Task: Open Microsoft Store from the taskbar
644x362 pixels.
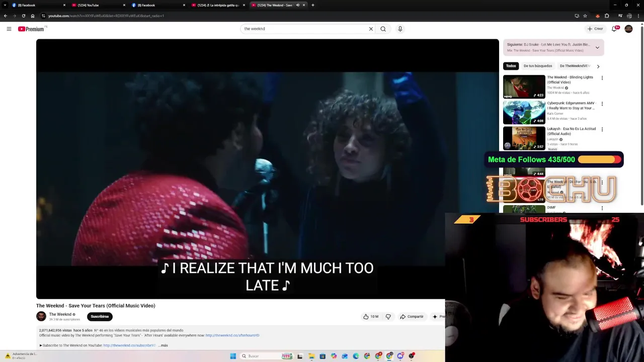Action: tap(323, 356)
